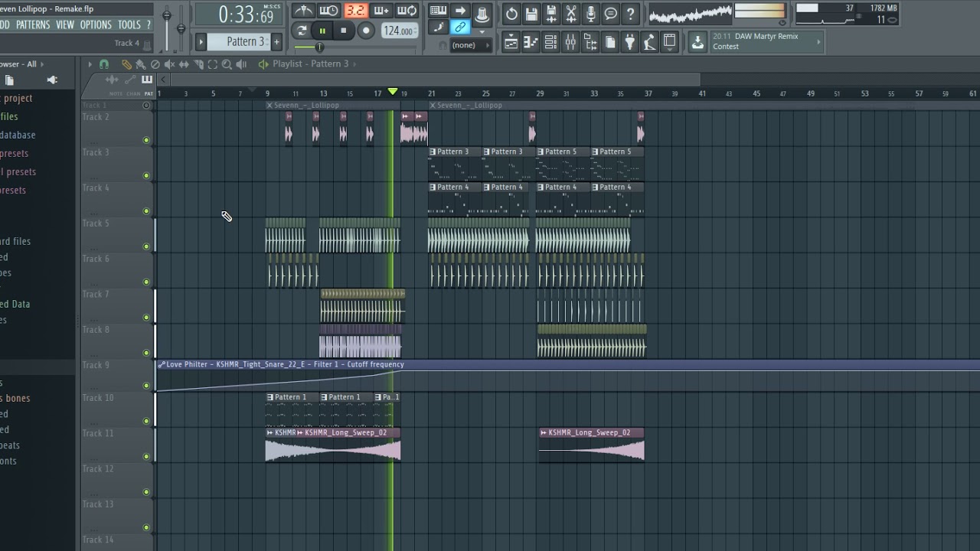Stop playback with the stop button
Image resolution: width=980 pixels, height=551 pixels.
344,31
